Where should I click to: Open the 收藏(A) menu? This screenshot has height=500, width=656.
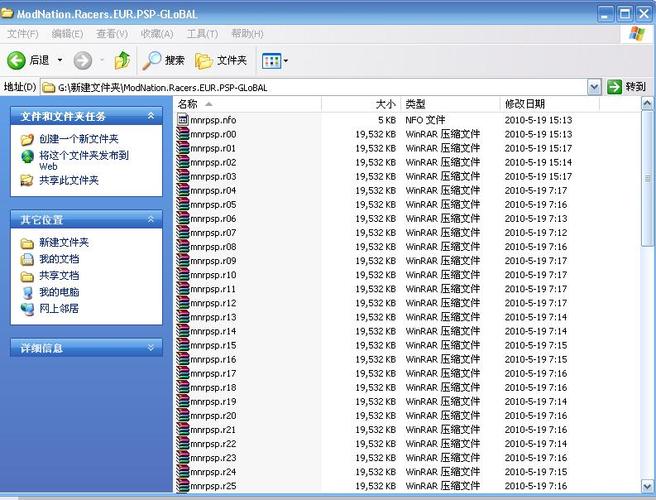pos(157,34)
